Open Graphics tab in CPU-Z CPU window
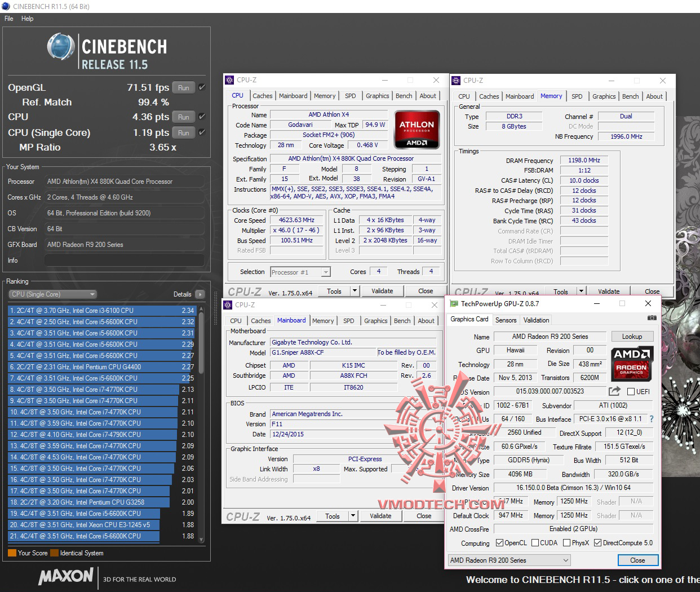700x592 pixels. (x=378, y=96)
